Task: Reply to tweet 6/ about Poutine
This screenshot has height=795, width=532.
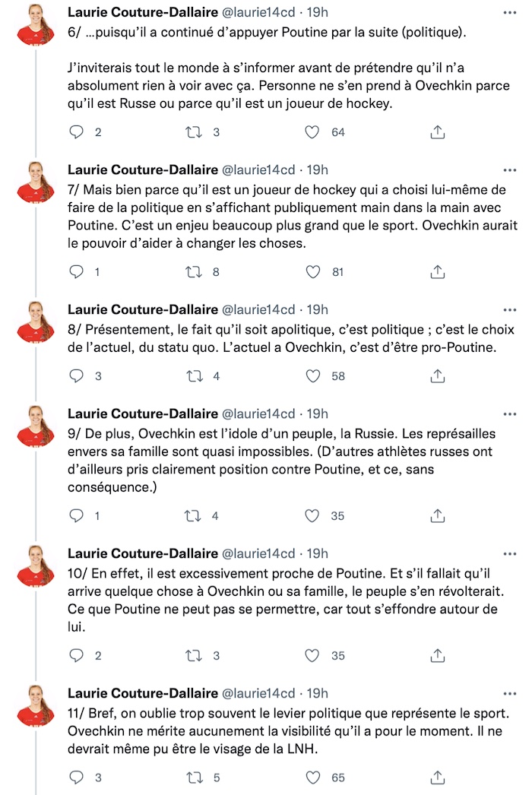Action: coord(76,132)
